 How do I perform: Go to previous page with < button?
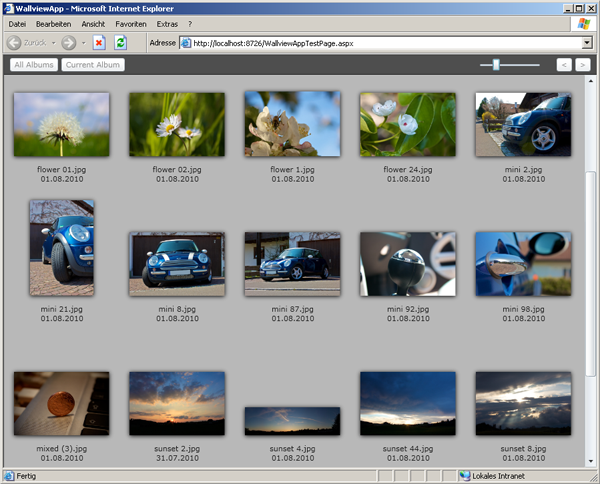(564, 65)
